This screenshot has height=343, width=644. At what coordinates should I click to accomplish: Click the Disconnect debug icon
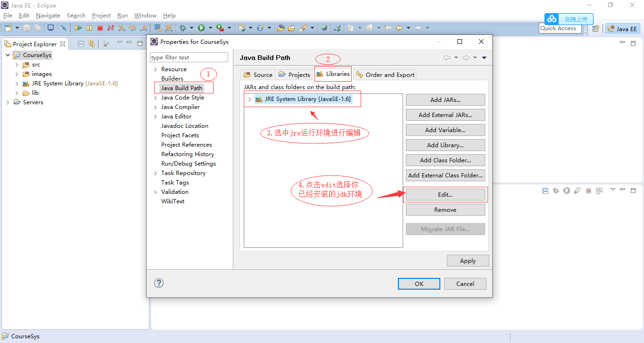point(111,28)
